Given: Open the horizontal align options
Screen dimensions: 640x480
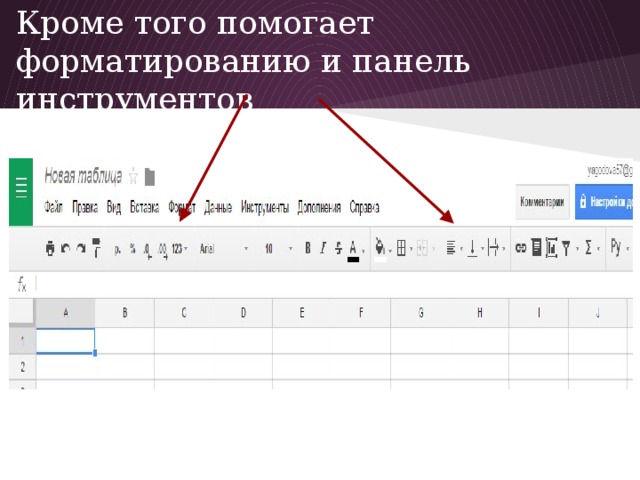Looking at the screenshot, I should pos(451,248).
